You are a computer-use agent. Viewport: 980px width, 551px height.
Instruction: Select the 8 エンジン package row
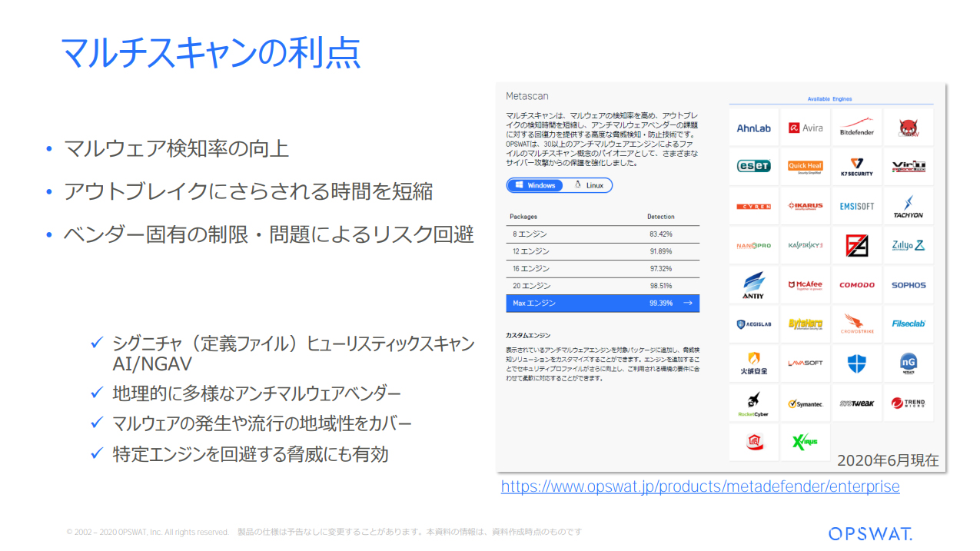(x=603, y=234)
